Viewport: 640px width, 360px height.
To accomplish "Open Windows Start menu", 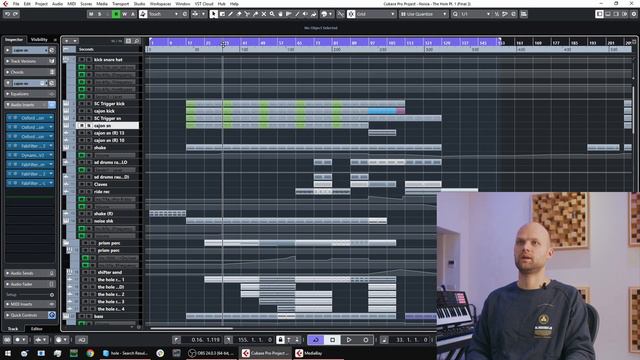I will point(7,353).
